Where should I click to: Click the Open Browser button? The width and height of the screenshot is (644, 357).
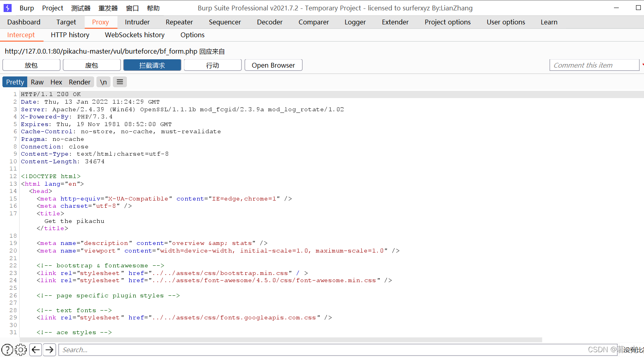pyautogui.click(x=273, y=65)
